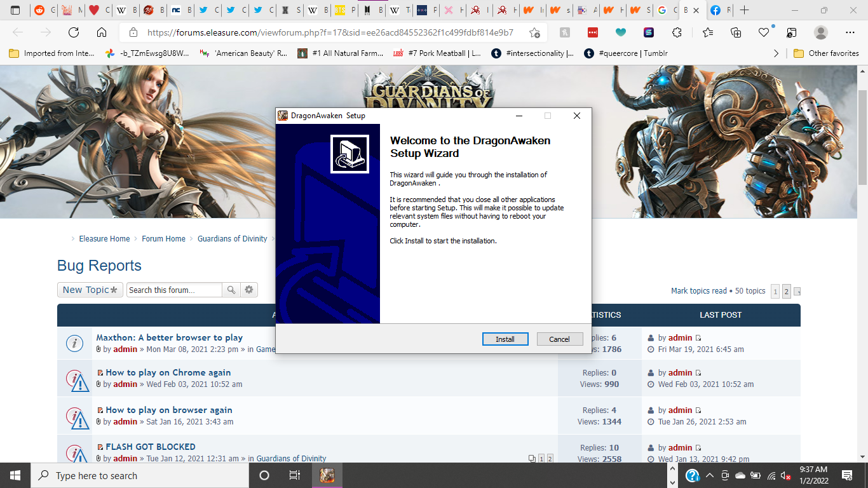Click Bug Reports forum heading
The height and width of the screenshot is (488, 868).
point(99,266)
